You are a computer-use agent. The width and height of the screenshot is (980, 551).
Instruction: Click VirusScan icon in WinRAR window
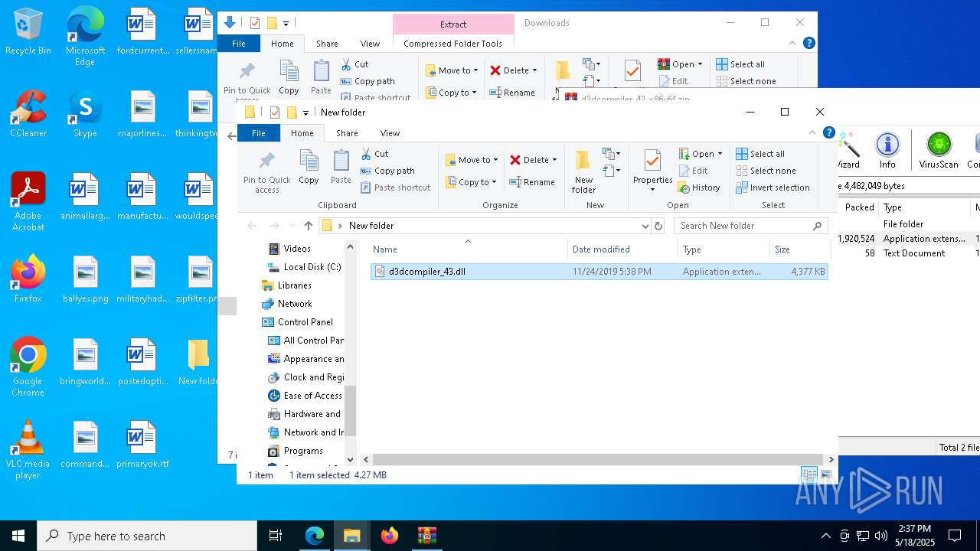(x=939, y=150)
